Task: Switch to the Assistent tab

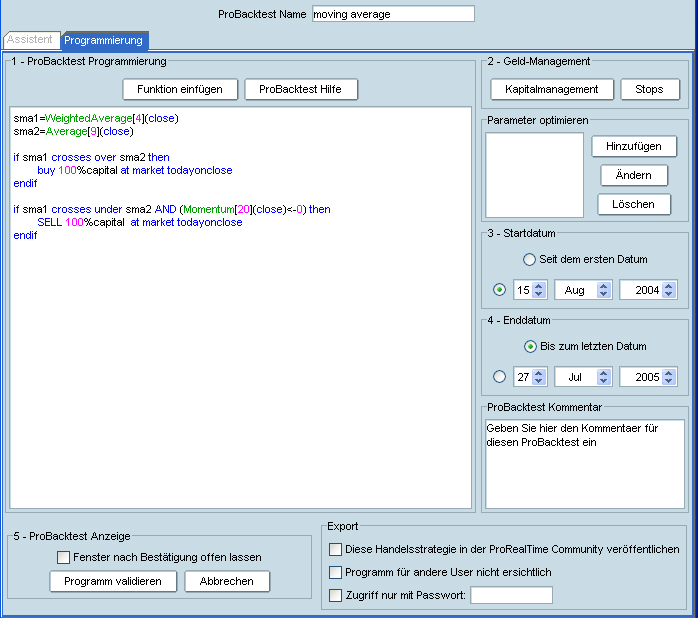Action: (30, 40)
